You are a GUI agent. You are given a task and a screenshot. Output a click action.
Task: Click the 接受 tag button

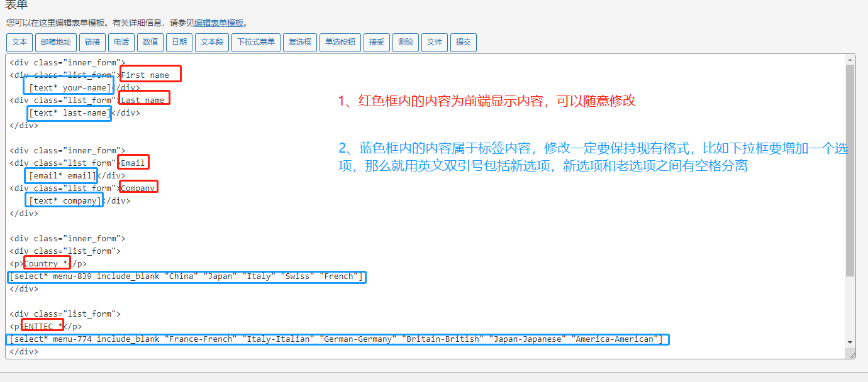coord(377,42)
